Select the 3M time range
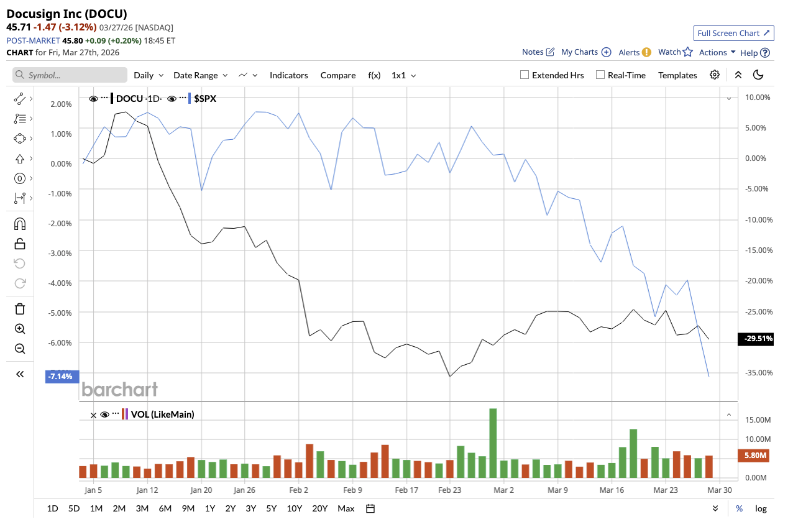This screenshot has width=793, height=532. 142,508
